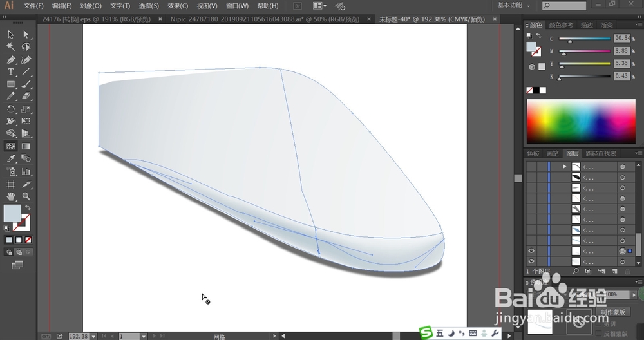Select the Artboard tool
This screenshot has width=644, height=340.
11,184
